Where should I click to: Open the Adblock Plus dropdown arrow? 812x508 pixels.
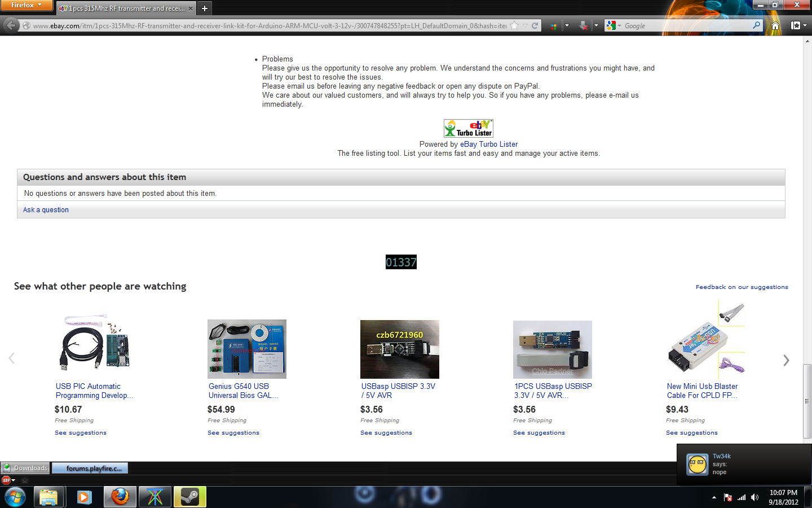point(14,480)
